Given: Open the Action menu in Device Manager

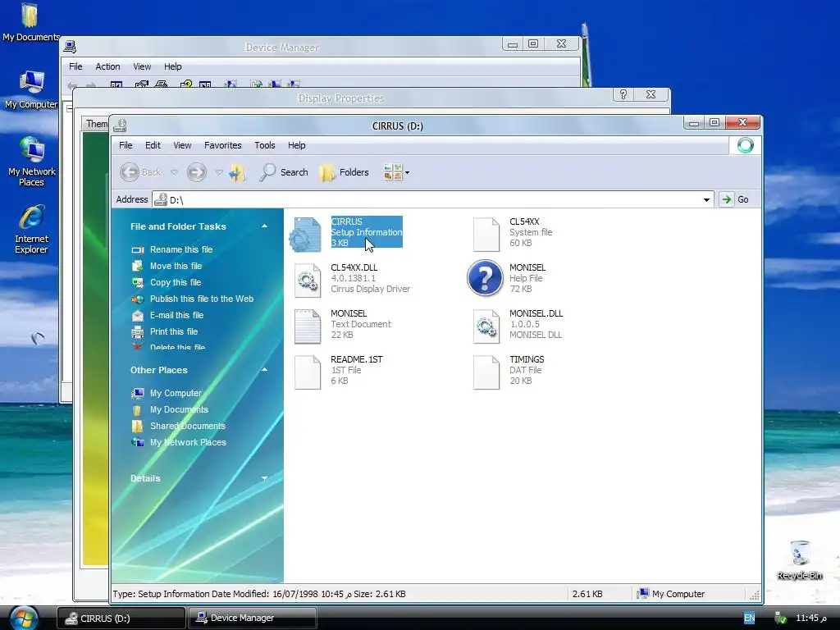Looking at the screenshot, I should (x=107, y=66).
